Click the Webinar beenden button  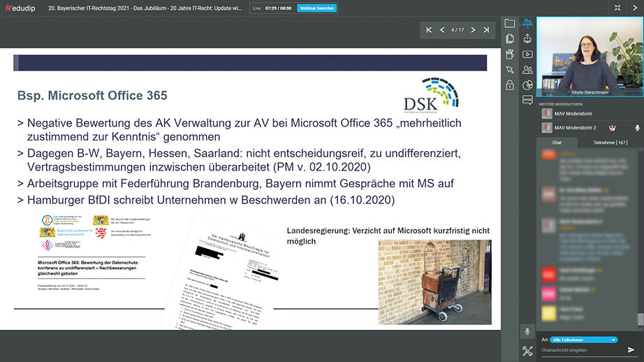(316, 8)
